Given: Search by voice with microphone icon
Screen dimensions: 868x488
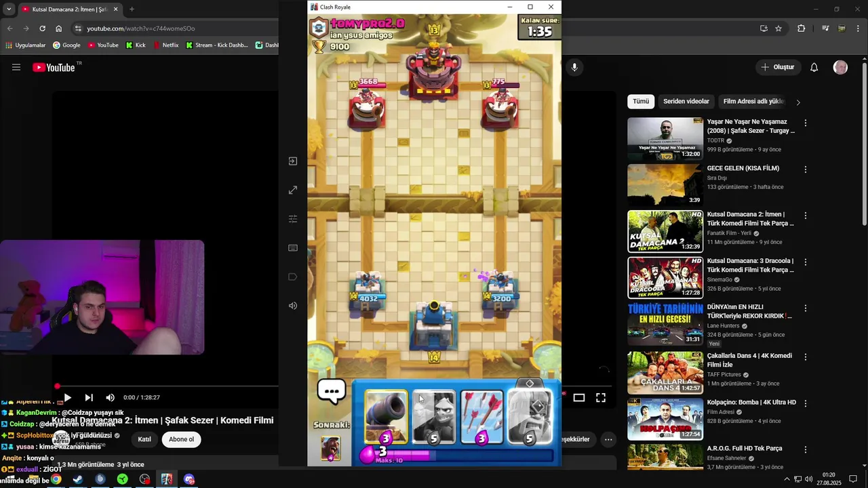Looking at the screenshot, I should click(x=574, y=67).
